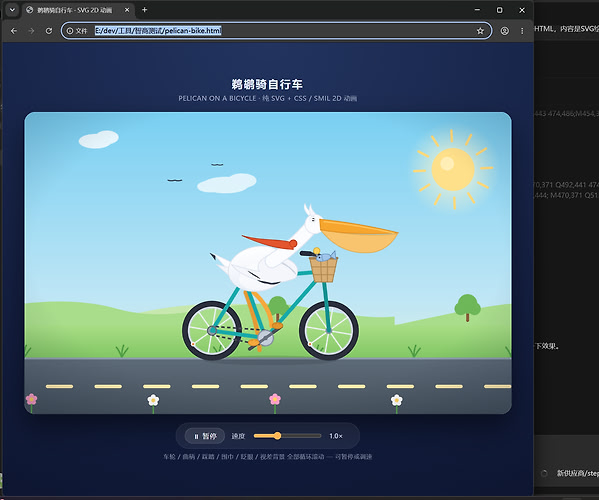Bookmark this page with the star icon
The height and width of the screenshot is (500, 599).
click(x=480, y=31)
